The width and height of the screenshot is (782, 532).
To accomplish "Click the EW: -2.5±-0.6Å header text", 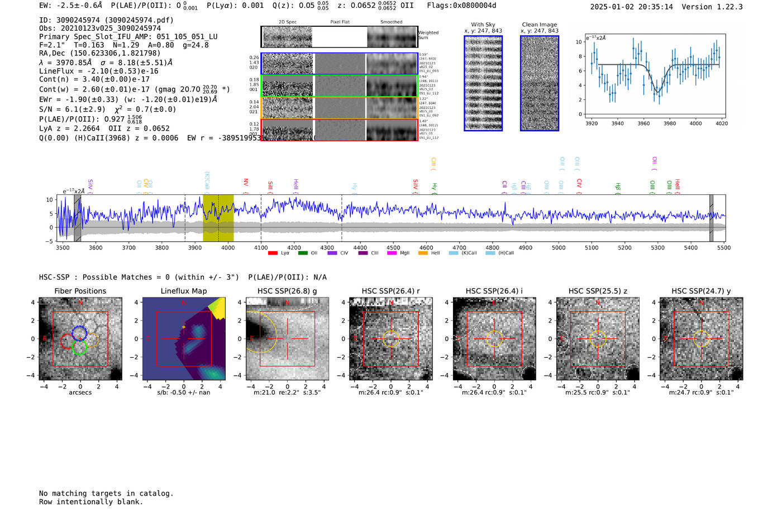I will [71, 6].
